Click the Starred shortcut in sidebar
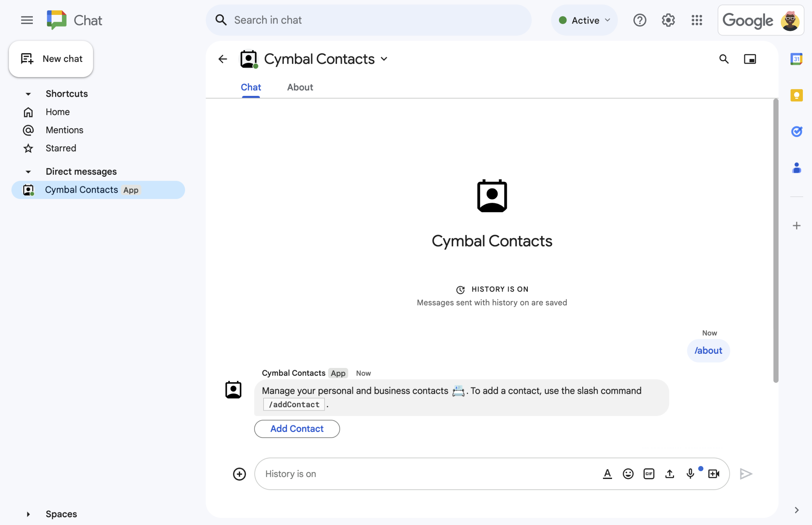This screenshot has width=812, height=525. [61, 148]
